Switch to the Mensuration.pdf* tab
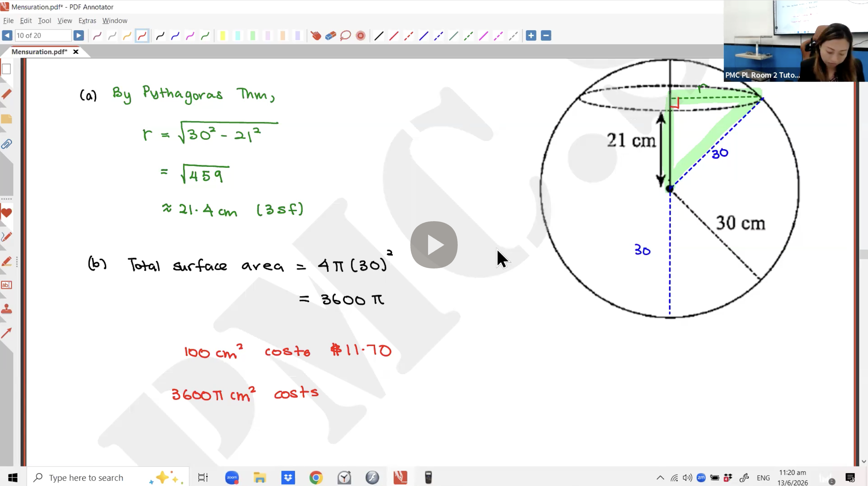868x486 pixels. coord(40,52)
